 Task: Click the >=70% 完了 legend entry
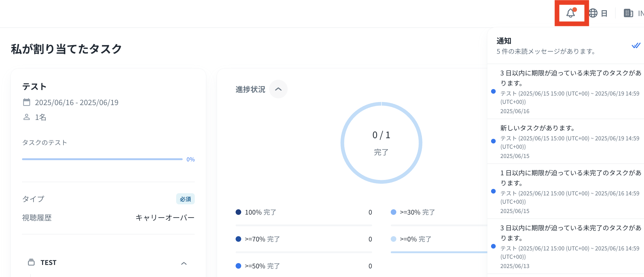[262, 239]
